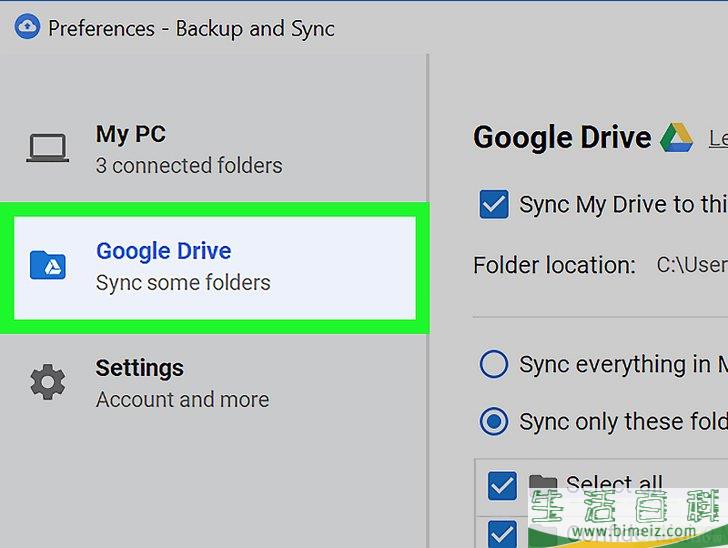728x548 pixels.
Task: Uncheck Sync My Drive to this computer
Action: point(494,204)
